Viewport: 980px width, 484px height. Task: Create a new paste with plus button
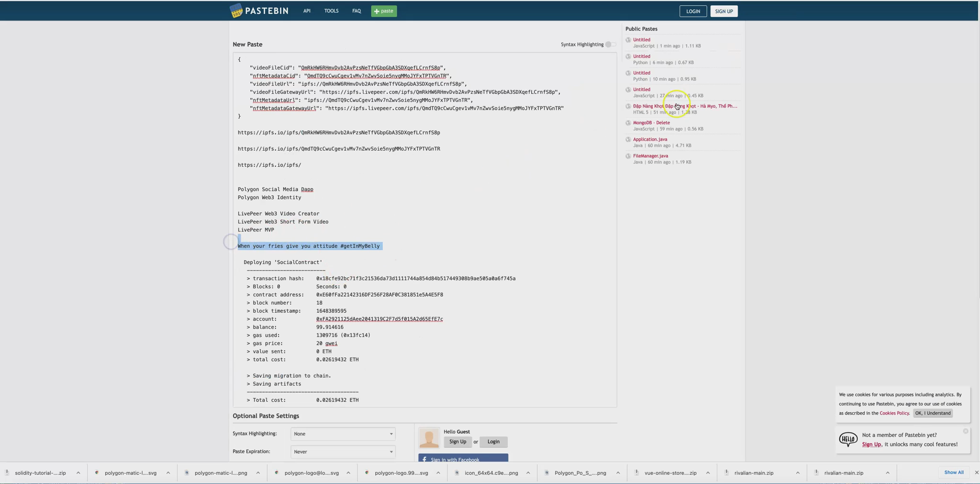[384, 11]
